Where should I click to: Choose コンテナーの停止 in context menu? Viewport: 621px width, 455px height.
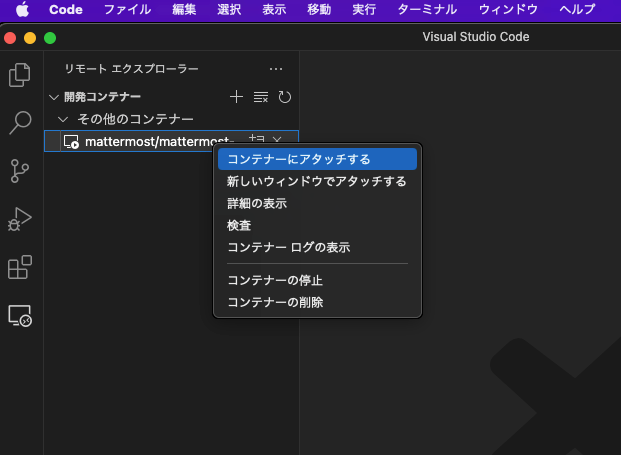pos(317,280)
